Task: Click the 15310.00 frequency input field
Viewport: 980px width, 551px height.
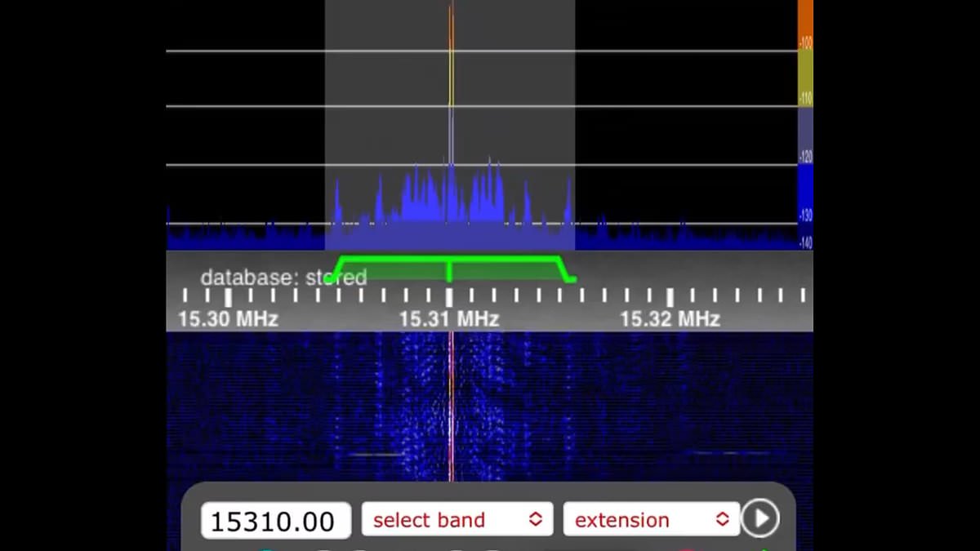Action: point(275,521)
